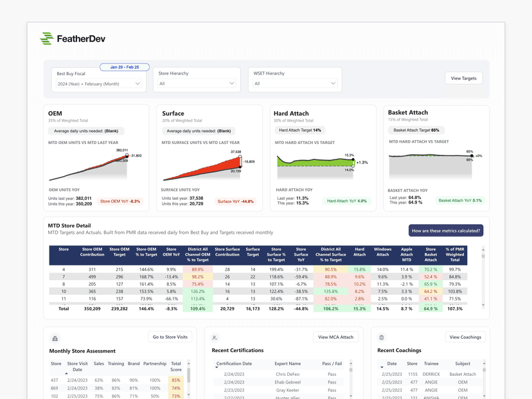
Task: Toggle sort on the Date column in Recent Coachings
Action: 393,364
